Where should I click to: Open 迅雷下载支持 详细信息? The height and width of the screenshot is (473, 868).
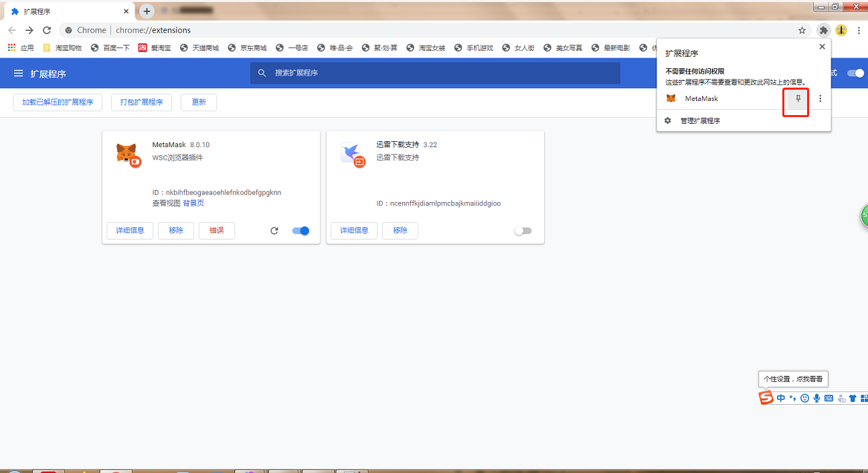(x=354, y=231)
